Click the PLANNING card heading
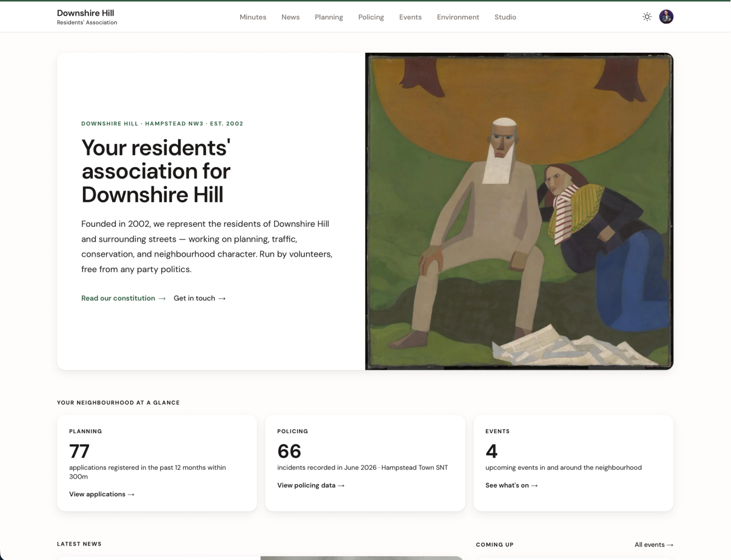This screenshot has height=560, width=731. tap(86, 431)
